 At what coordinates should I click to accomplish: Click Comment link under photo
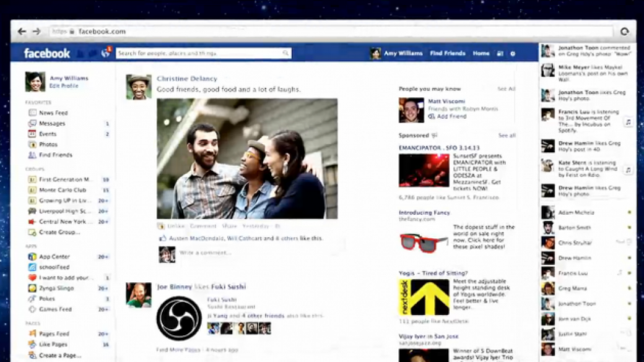[x=203, y=226]
